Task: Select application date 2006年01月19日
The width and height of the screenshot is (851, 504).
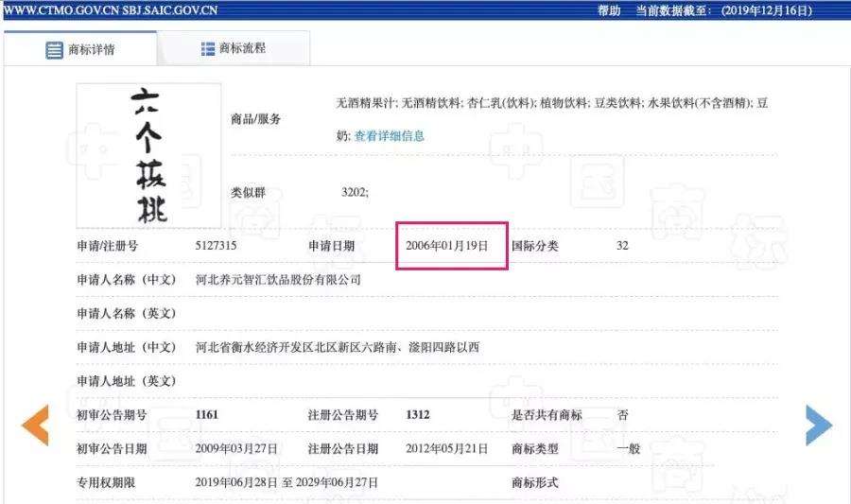Action: (446, 246)
